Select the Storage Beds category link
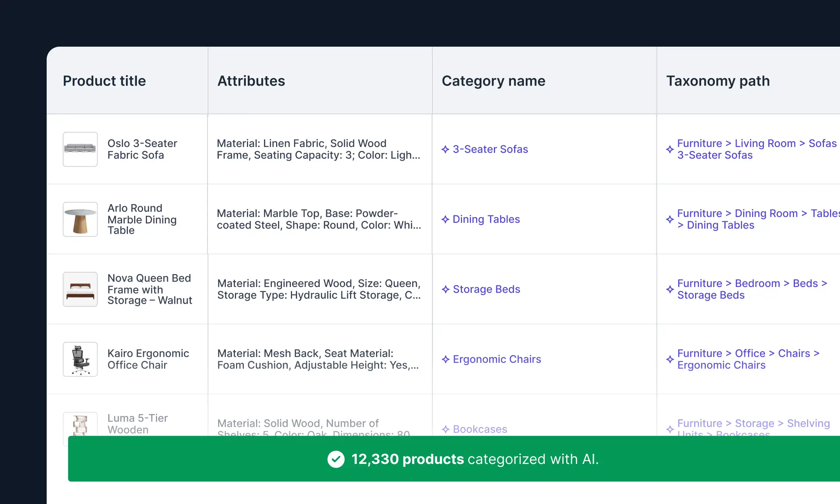Viewport: 840px width, 504px height. (x=486, y=289)
